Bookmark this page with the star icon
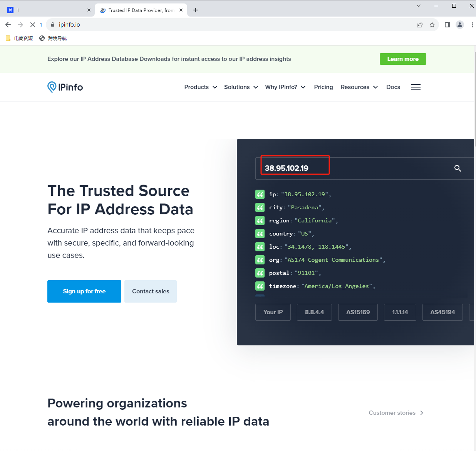The image size is (476, 451). [432, 25]
